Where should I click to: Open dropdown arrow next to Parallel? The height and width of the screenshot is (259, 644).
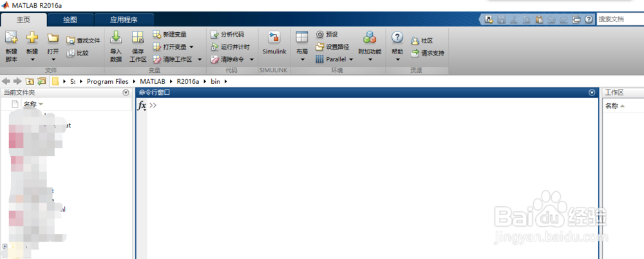coord(351,59)
